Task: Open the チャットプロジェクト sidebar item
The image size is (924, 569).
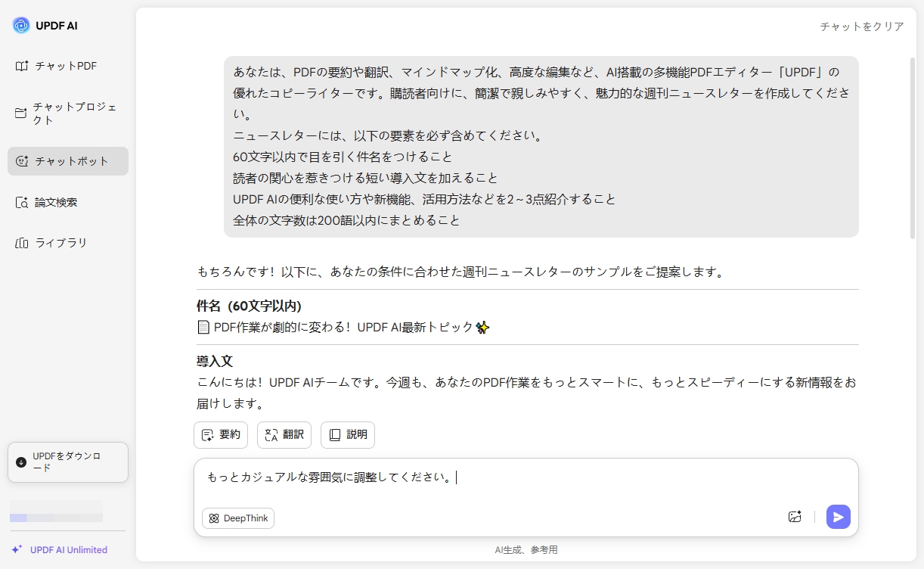Action: point(68,113)
